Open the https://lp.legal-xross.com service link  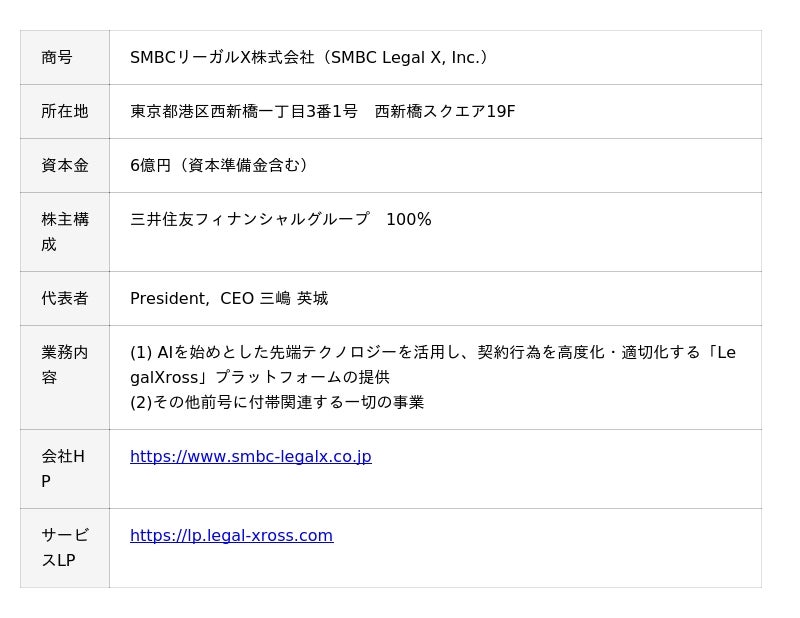coord(231,536)
